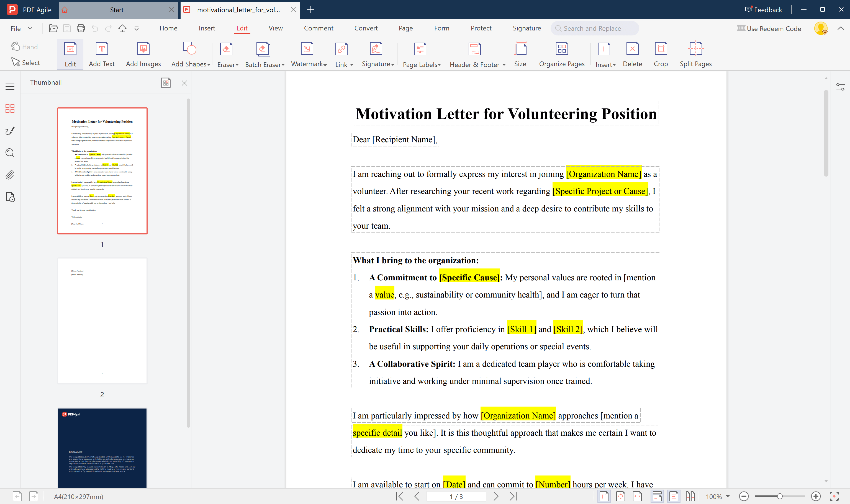850x504 pixels.
Task: Open attachments panel paperclip icon
Action: click(x=10, y=175)
